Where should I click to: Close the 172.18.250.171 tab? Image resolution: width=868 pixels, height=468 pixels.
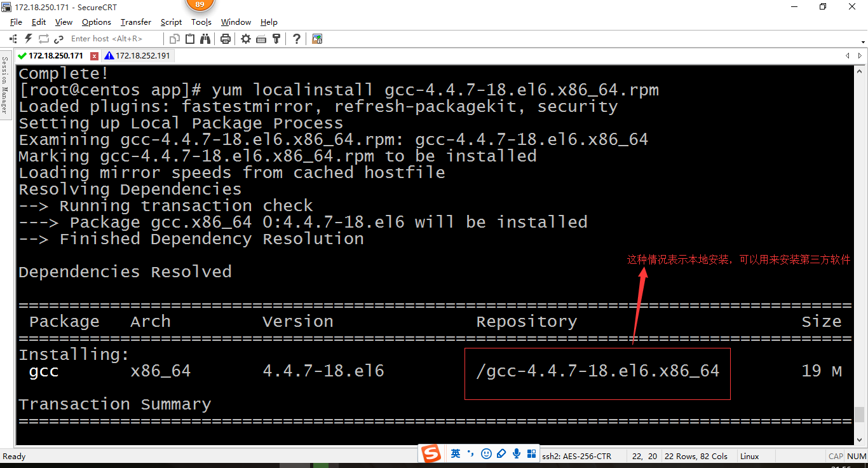click(x=95, y=56)
